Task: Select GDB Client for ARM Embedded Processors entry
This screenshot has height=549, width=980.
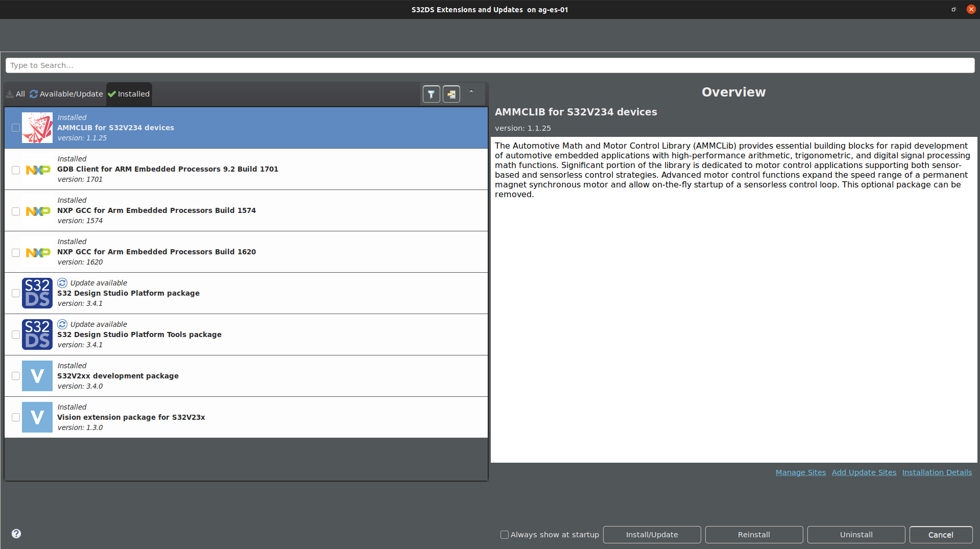Action: tap(246, 169)
